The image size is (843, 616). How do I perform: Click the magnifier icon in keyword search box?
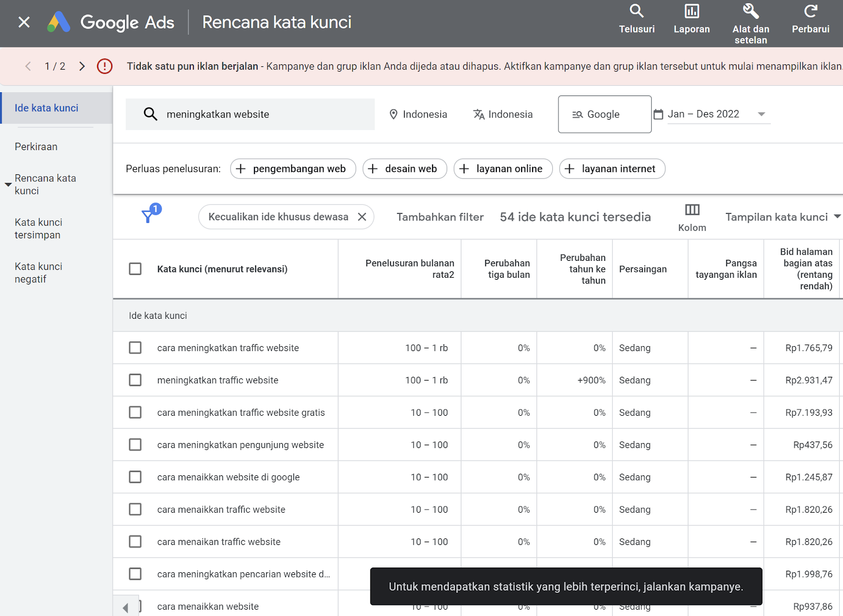pyautogui.click(x=151, y=114)
